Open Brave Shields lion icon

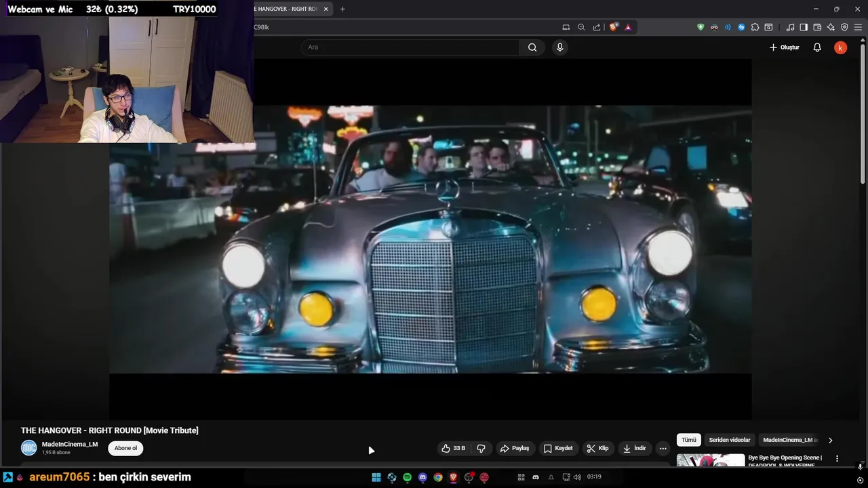tap(614, 27)
